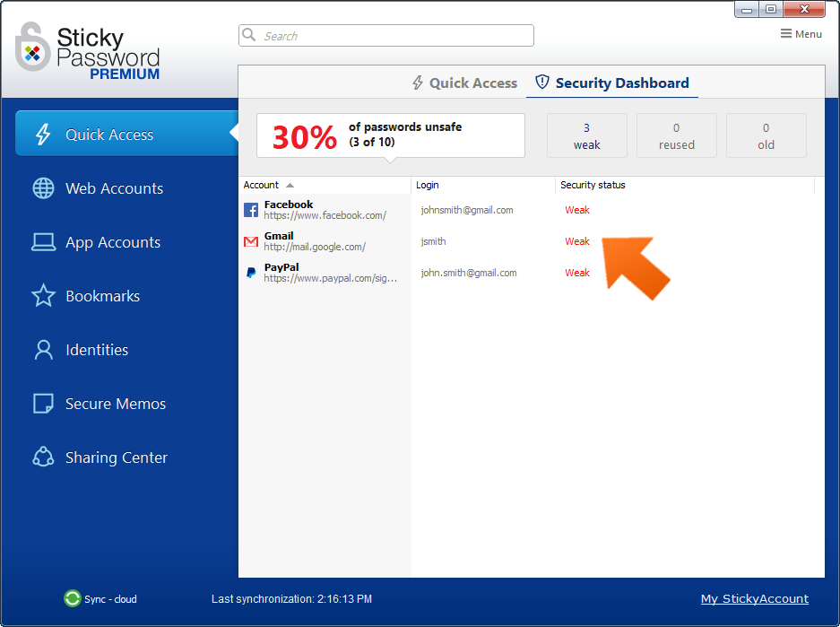Click the PayPal account icon
This screenshot has height=627, width=840.
251,273
